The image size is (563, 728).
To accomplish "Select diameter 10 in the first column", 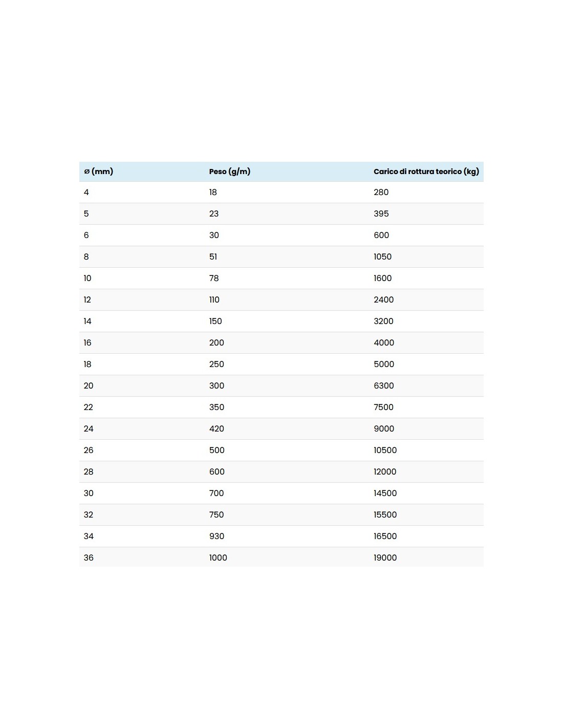I will (x=88, y=279).
